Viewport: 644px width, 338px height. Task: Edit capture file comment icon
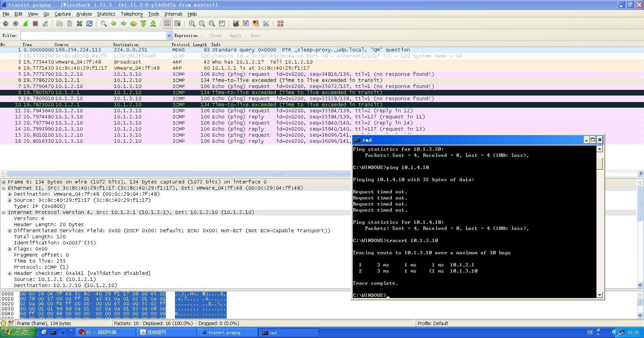click(11, 323)
